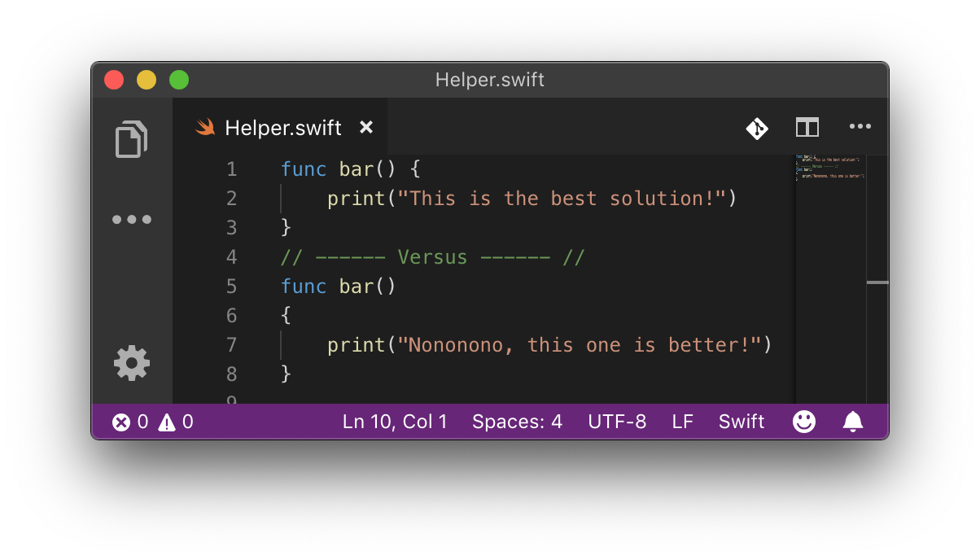Open the problems panel via the error count
Screen dimensions: 980x560
pyautogui.click(x=130, y=422)
